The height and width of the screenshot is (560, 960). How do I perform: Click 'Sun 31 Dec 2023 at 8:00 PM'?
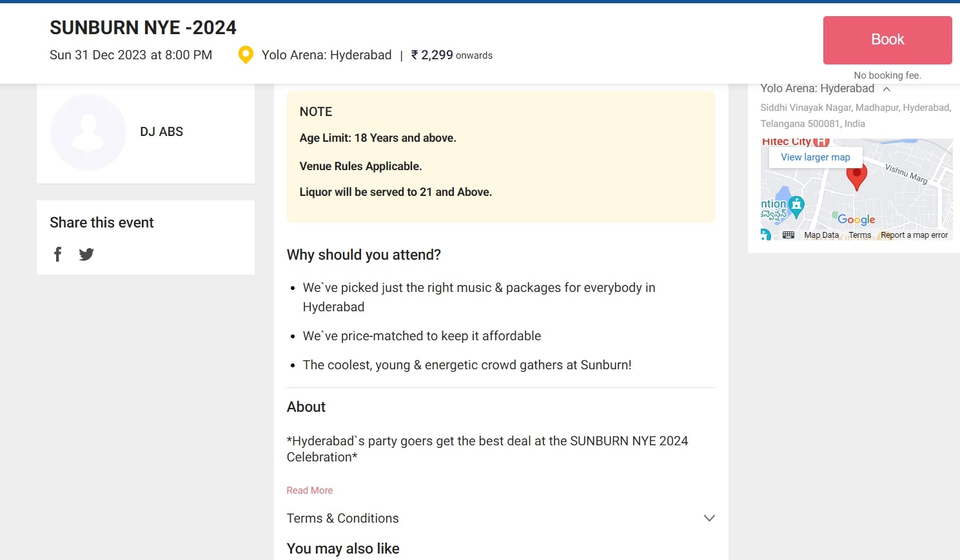click(x=131, y=55)
